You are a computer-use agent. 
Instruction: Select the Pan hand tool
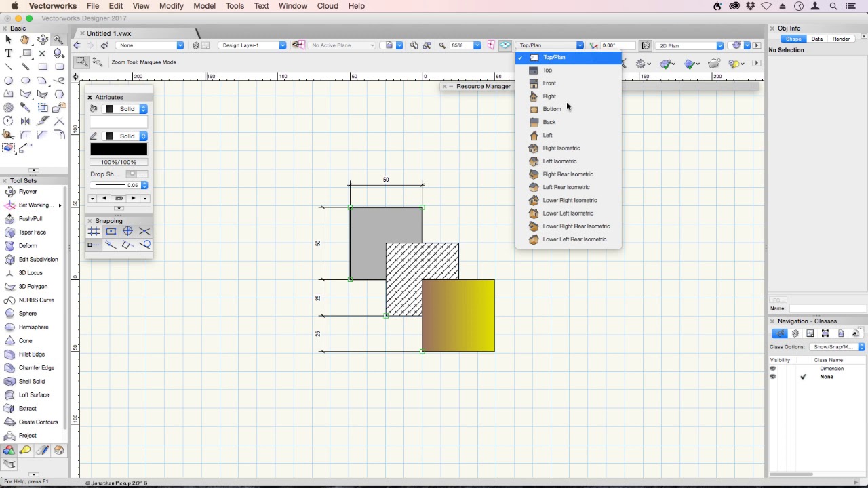(25, 40)
